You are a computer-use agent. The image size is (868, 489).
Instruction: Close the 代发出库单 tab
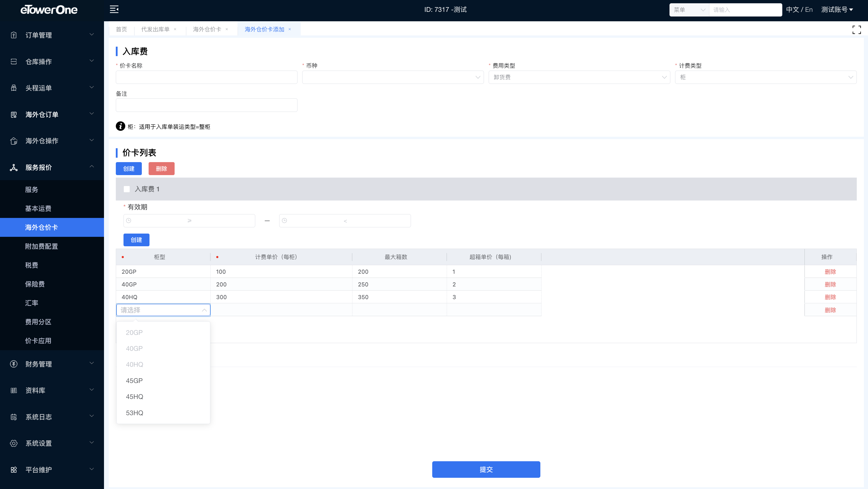pos(175,29)
